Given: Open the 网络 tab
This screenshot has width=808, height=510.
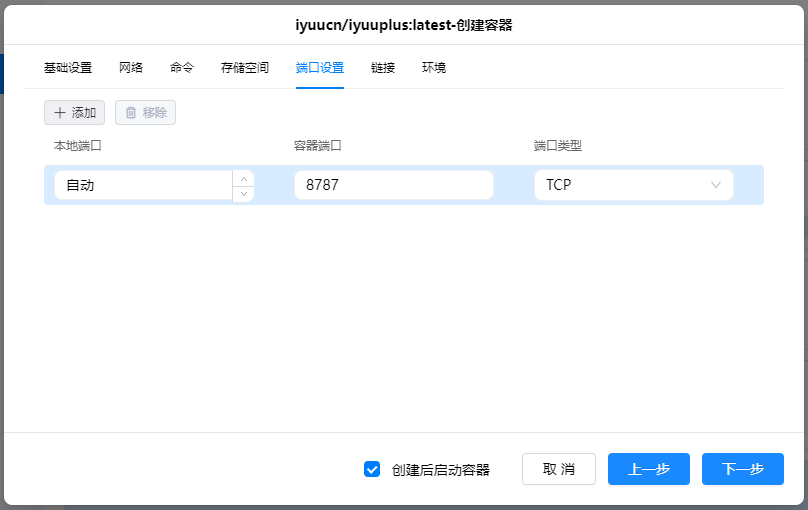Looking at the screenshot, I should pyautogui.click(x=131, y=68).
